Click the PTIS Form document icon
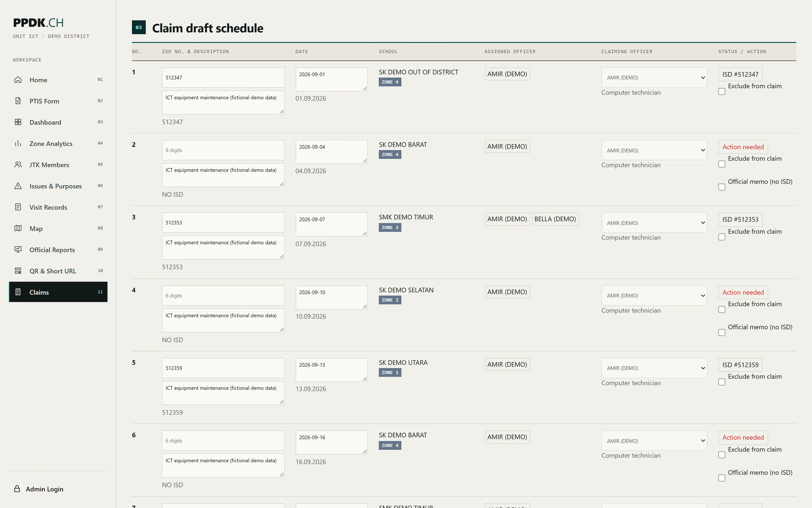Image resolution: width=812 pixels, height=508 pixels. click(18, 101)
